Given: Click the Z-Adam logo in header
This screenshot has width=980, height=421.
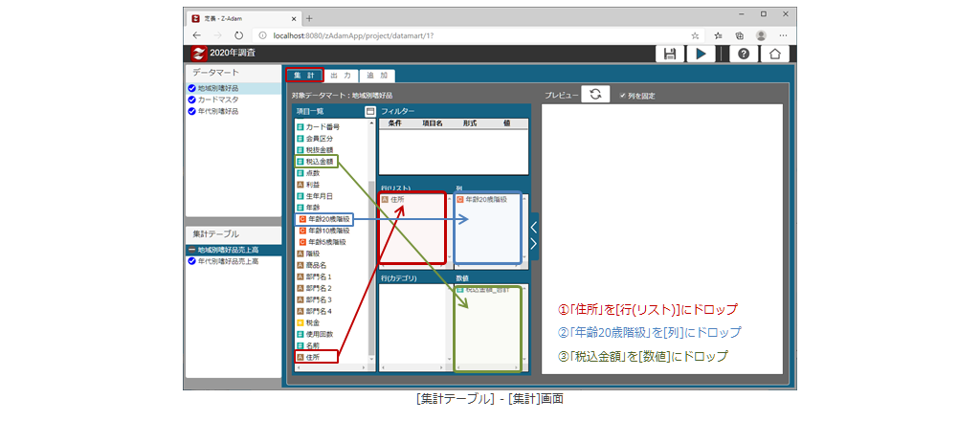Looking at the screenshot, I should (199, 53).
